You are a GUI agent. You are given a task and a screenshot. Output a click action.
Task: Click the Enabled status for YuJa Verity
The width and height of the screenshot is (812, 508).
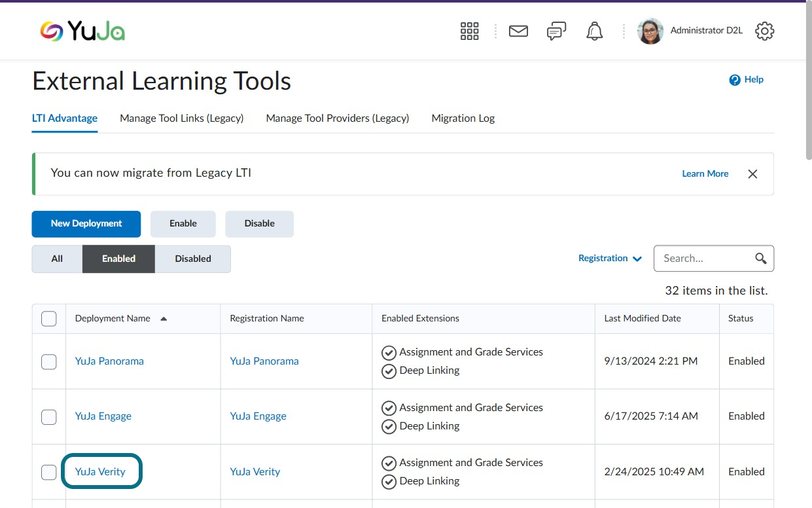click(747, 472)
